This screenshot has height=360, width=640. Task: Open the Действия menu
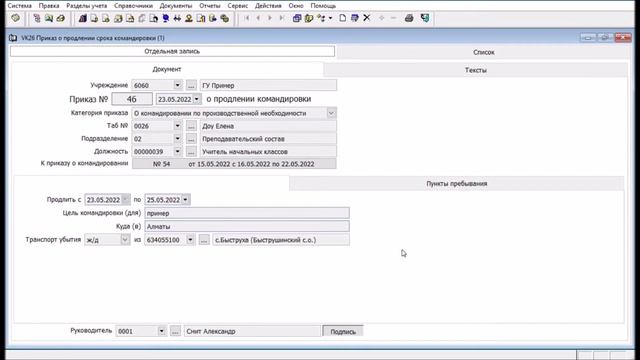point(268,6)
